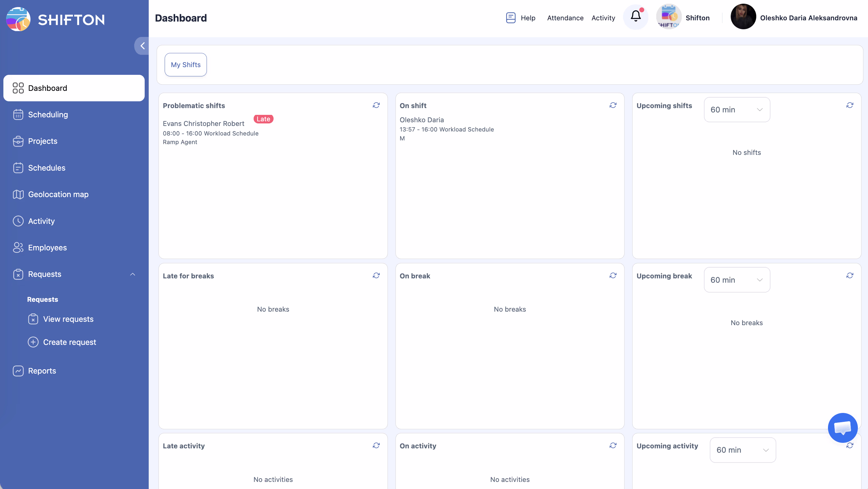Image resolution: width=868 pixels, height=489 pixels.
Task: Open Upcoming shifts 60 min dropdown
Action: [x=737, y=110]
